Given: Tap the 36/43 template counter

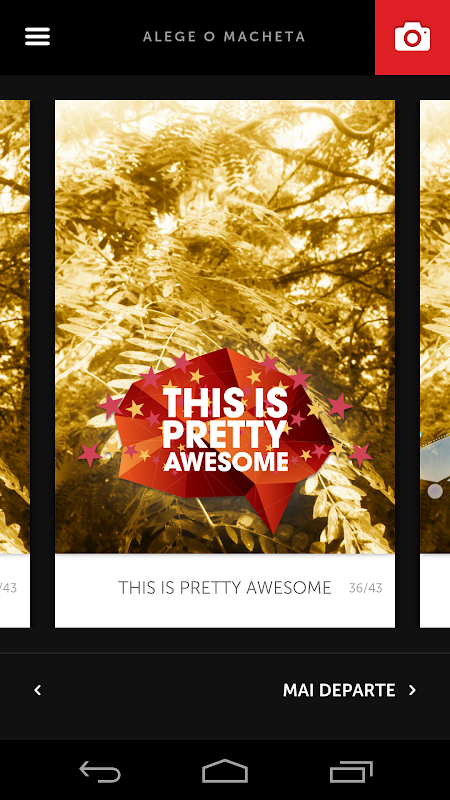Looking at the screenshot, I should pos(365,588).
